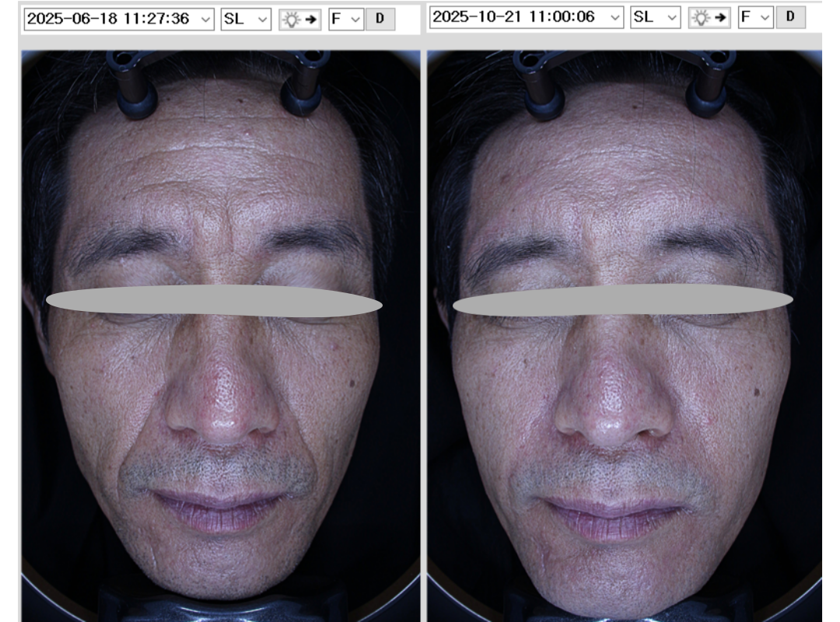
Task: Click the left panel light bulb arrow icon
Action: coord(300,19)
